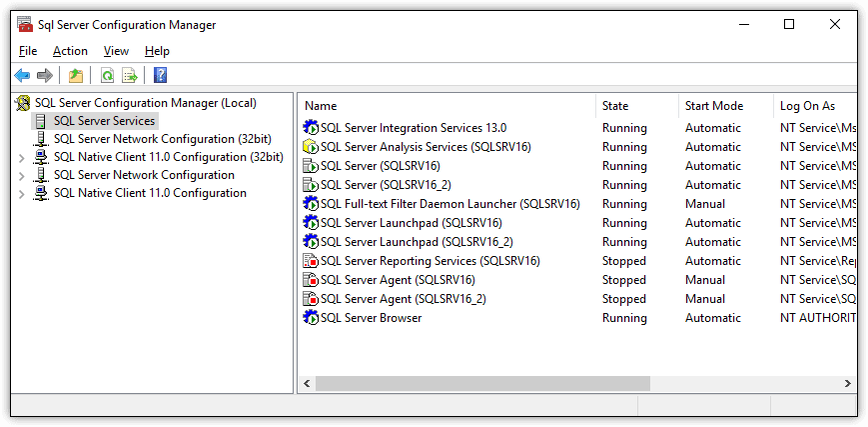Image resolution: width=868 pixels, height=427 pixels.
Task: Open the File menu
Action: click(28, 51)
